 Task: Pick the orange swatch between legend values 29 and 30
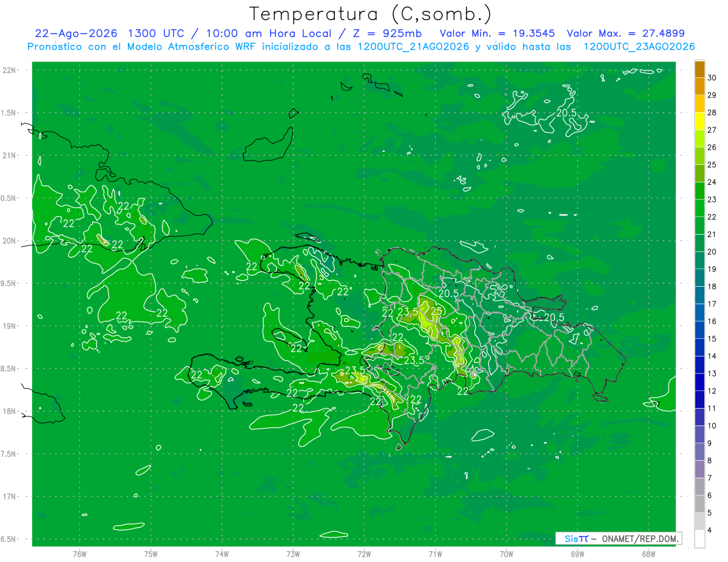pyautogui.click(x=699, y=87)
